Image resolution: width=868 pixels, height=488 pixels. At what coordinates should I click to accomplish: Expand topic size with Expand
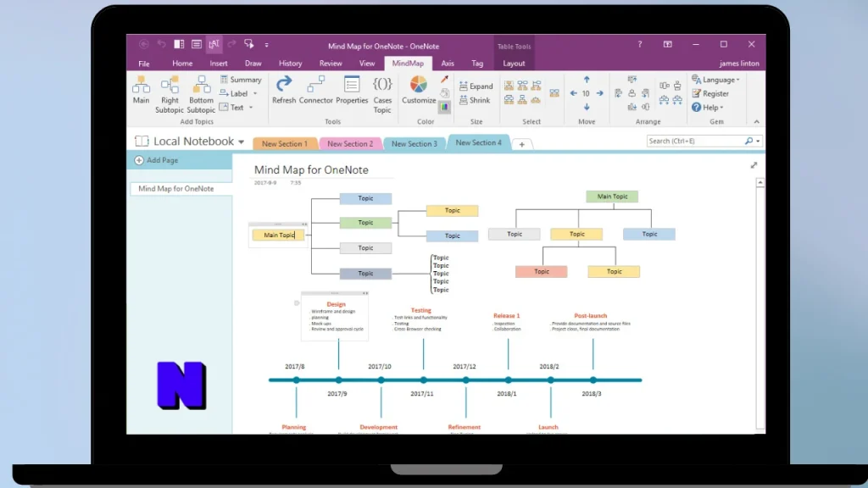coord(476,86)
